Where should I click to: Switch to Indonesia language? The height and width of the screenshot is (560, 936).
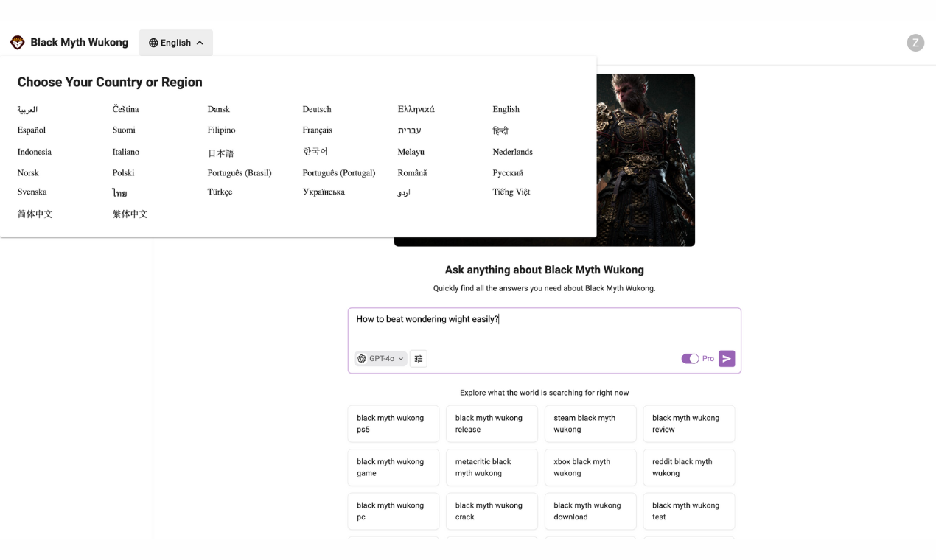click(35, 152)
